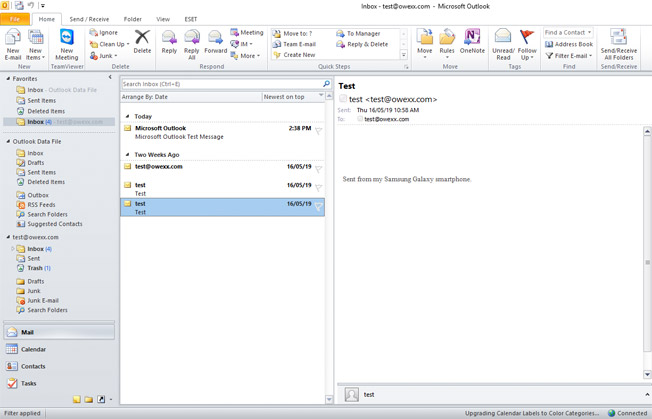Click Reply All in ribbon

click(x=192, y=44)
